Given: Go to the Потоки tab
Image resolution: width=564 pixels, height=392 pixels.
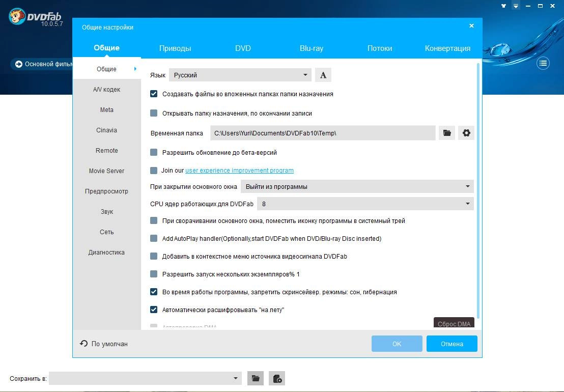Looking at the screenshot, I should coord(379,48).
